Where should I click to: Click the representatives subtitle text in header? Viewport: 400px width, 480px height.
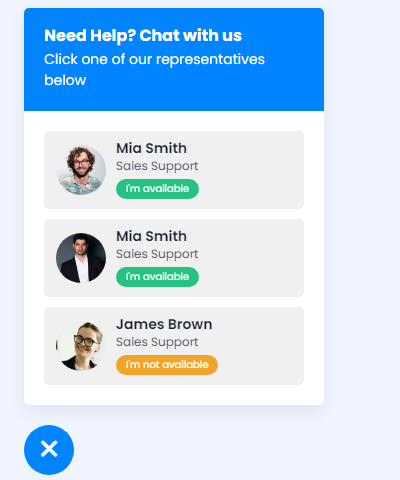(154, 70)
